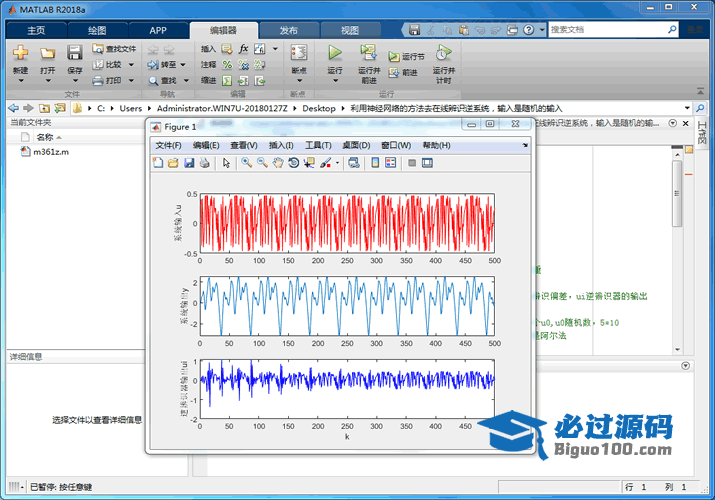The image size is (715, 500).
Task: Expand the 运行 dropdown arrow
Action: pyautogui.click(x=335, y=81)
